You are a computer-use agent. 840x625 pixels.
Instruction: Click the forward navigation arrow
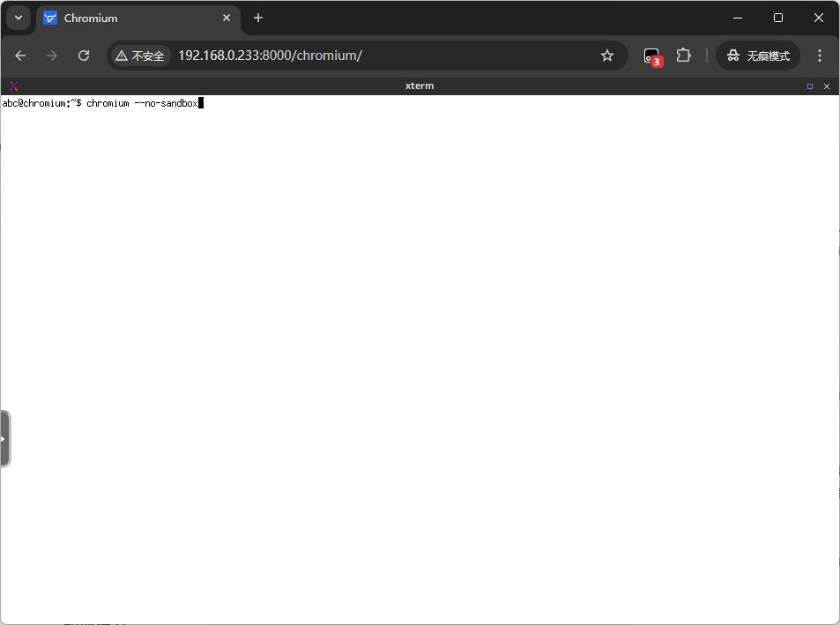coord(52,56)
